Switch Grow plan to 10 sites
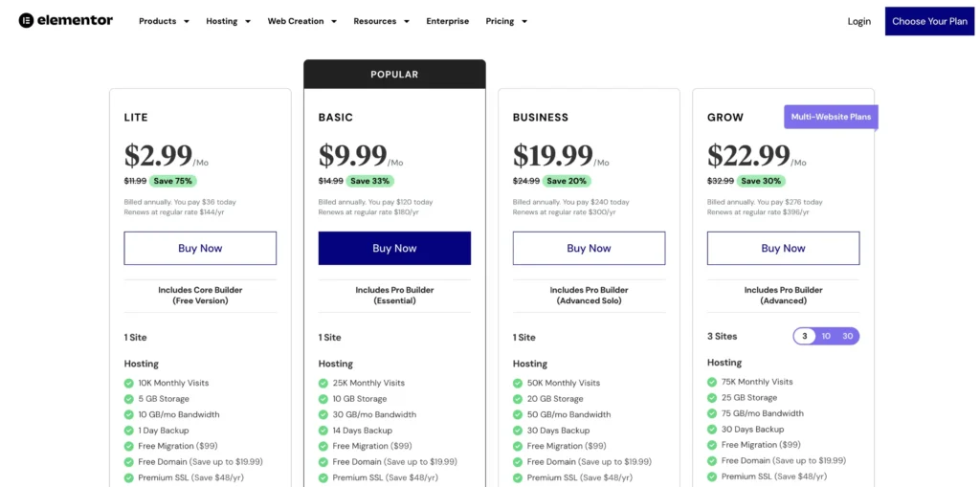The height and width of the screenshot is (487, 980). tap(826, 336)
